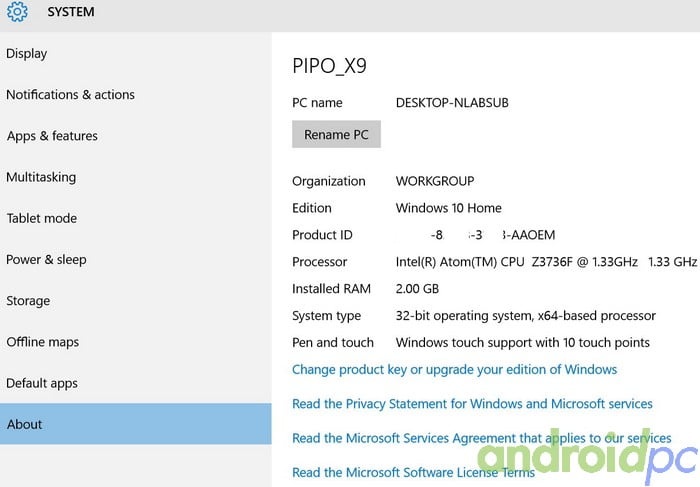Screen dimensions: 700x487
Task: Click the Product ID label
Action: point(322,235)
